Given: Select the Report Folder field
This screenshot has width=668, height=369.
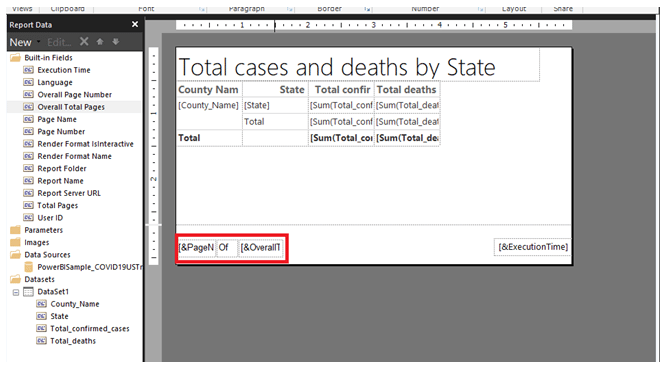Looking at the screenshot, I should pyautogui.click(x=62, y=169).
